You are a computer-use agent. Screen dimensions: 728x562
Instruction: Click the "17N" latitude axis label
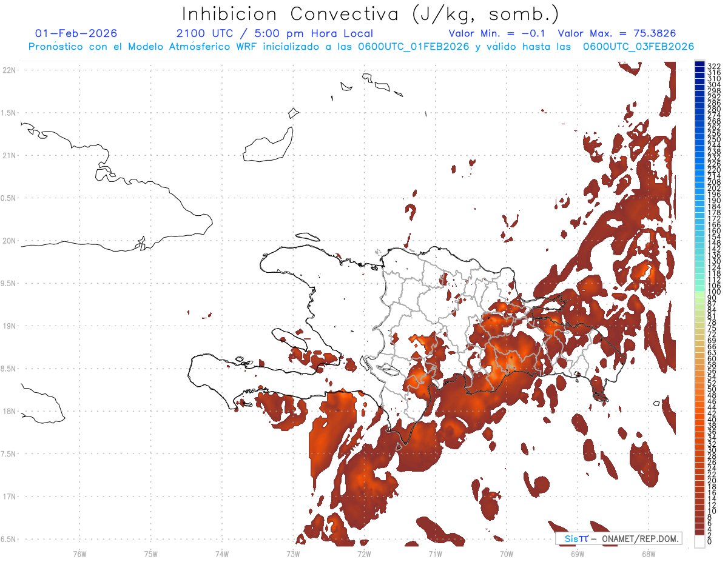pos(9,497)
